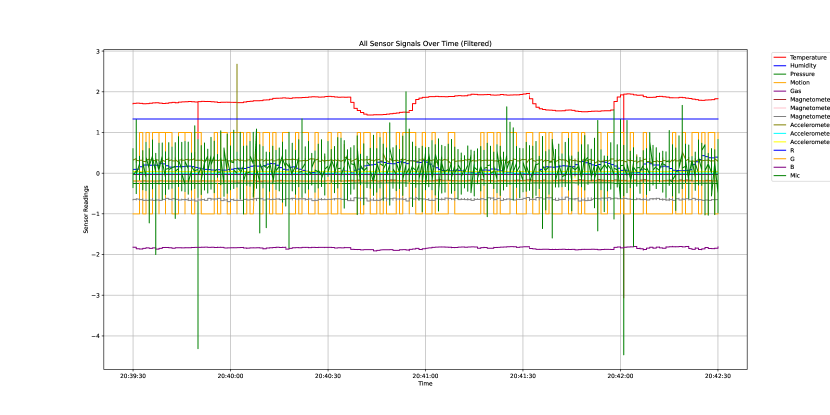Click the red Temperature line swatch in legend
The image size is (830, 415).
point(780,57)
